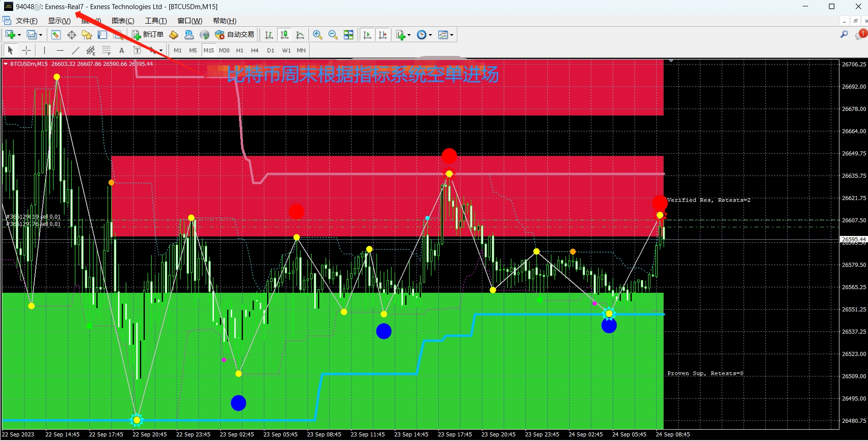Open the 工具(T) menu
This screenshot has height=441, width=868.
[156, 21]
